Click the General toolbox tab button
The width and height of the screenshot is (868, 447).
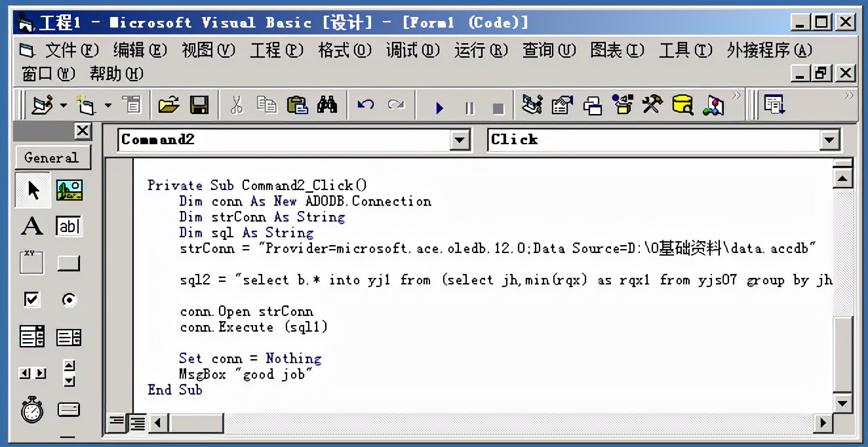click(x=52, y=158)
